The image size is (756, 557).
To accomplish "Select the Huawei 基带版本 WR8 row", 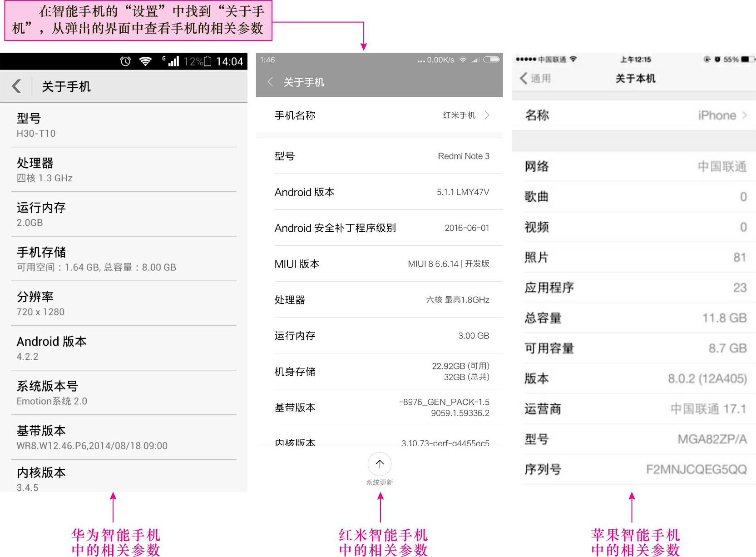I will click(x=124, y=437).
